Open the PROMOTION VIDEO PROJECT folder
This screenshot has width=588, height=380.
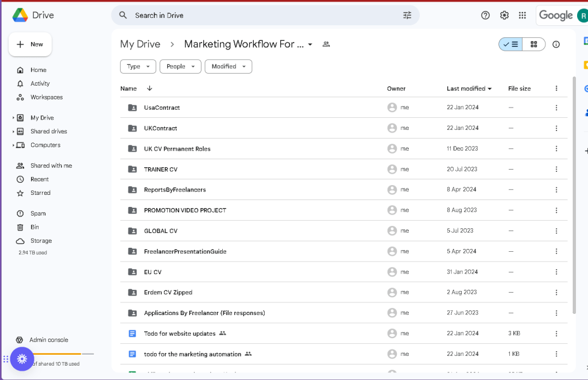click(185, 210)
